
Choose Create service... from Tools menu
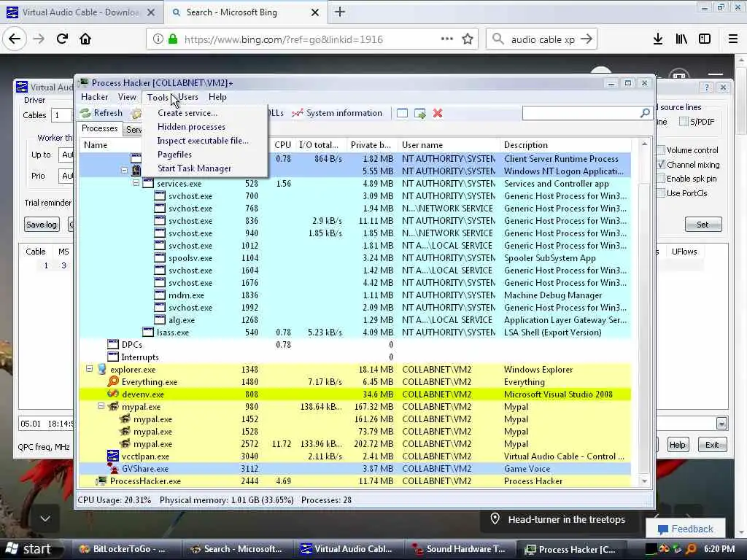205,113
